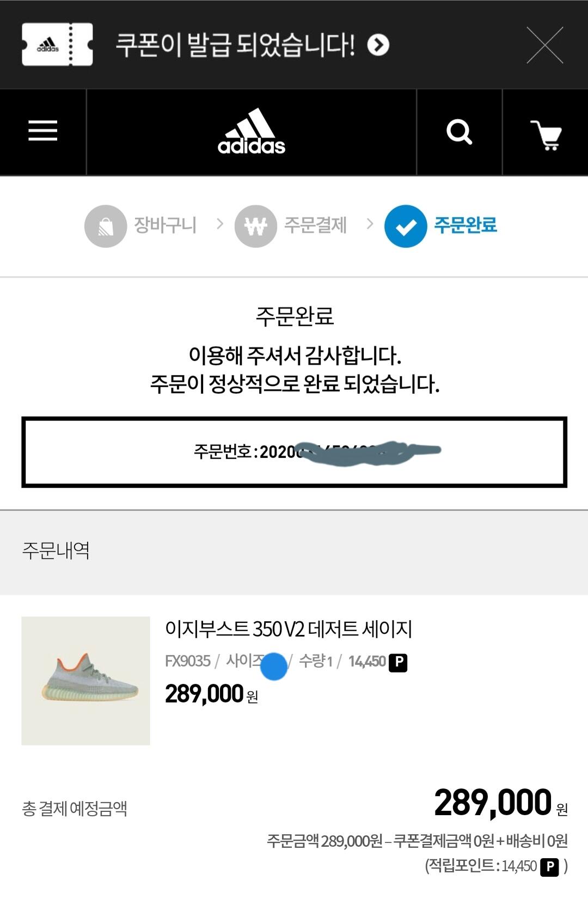Click the 주문번호 order number box

coord(294,452)
